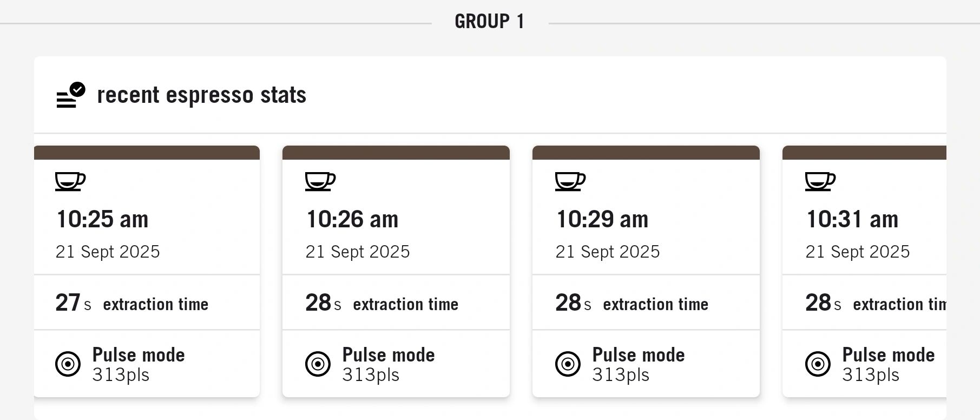Open the 10:31 am espresso entry
Viewport: 980px width, 420px height.
pos(852,219)
